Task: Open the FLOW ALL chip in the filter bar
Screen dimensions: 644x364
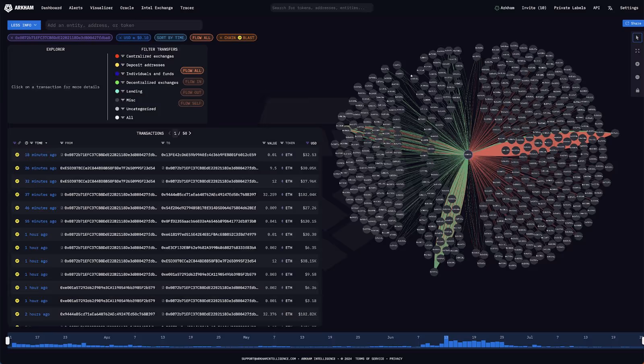Action: tap(201, 38)
